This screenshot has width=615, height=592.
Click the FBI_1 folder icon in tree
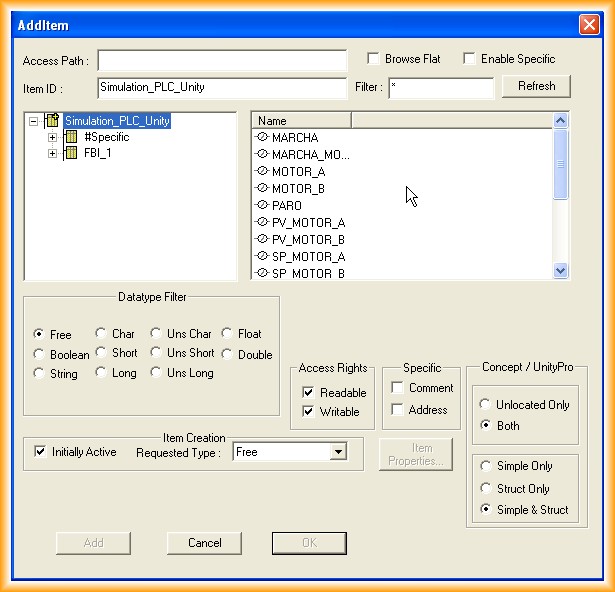tap(71, 153)
